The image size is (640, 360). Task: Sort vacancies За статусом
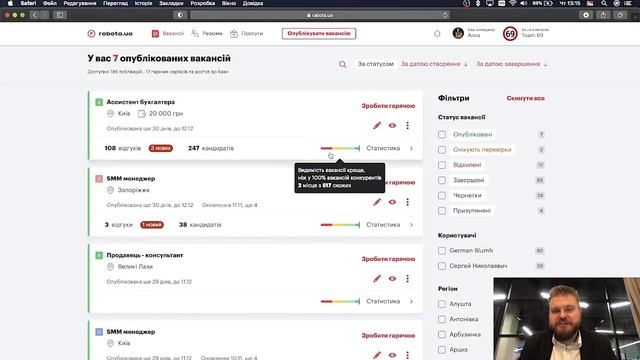[x=376, y=64]
